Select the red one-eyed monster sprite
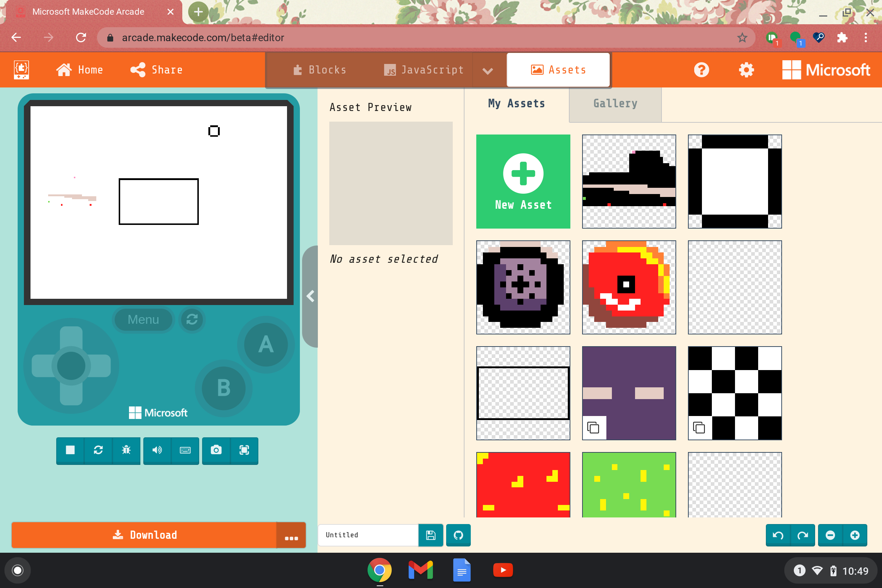882x588 pixels. [629, 287]
